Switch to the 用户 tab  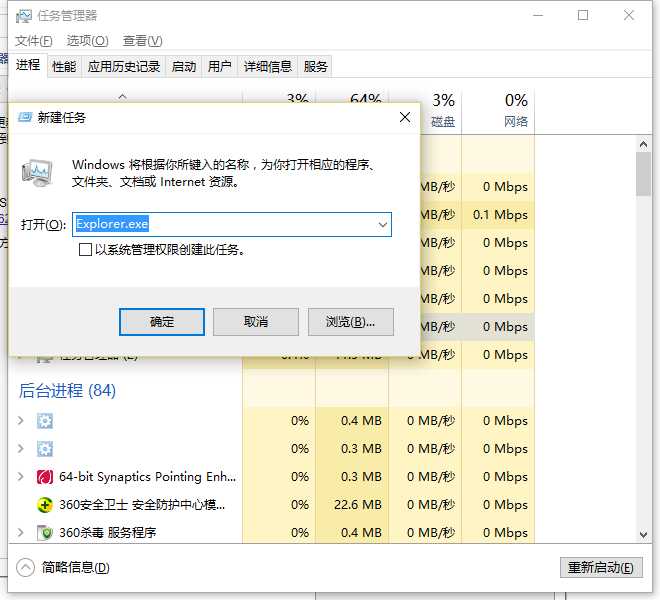[x=220, y=67]
